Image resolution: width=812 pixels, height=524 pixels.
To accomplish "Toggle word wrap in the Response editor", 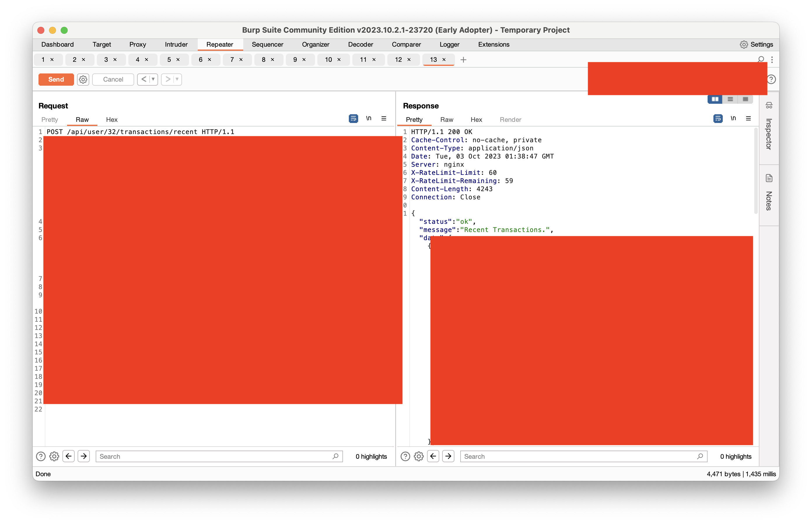I will pos(718,118).
